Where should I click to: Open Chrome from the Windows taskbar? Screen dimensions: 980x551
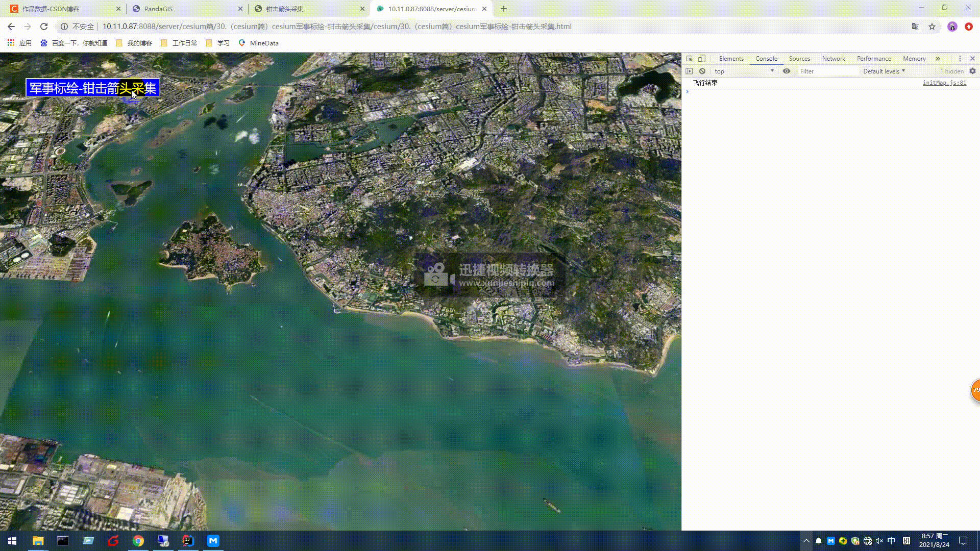tap(138, 541)
